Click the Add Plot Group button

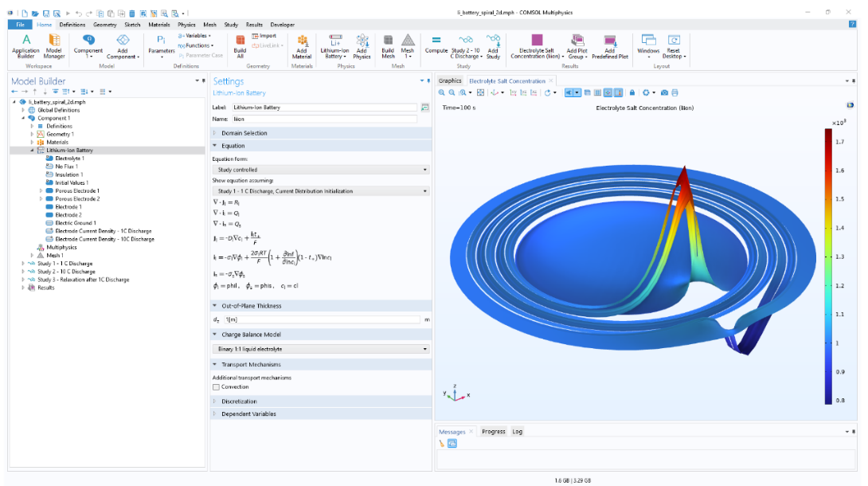click(577, 46)
